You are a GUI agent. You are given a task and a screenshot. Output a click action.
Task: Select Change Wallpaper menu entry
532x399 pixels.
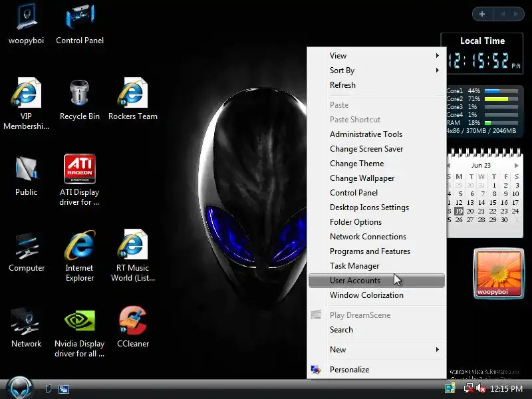(x=376, y=178)
